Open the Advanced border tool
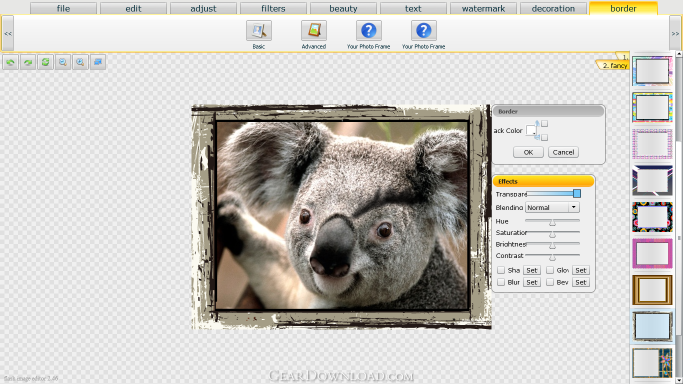Viewport: 683px width, 384px height. [x=314, y=34]
